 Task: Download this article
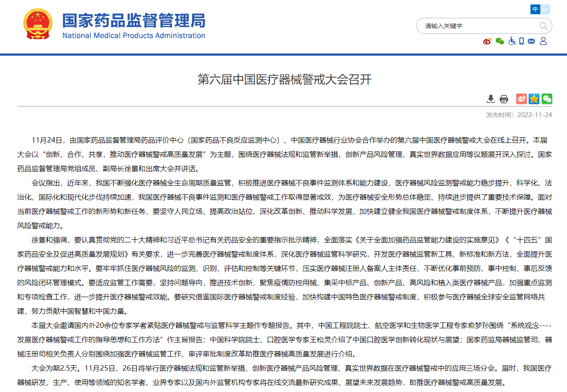click(490, 99)
